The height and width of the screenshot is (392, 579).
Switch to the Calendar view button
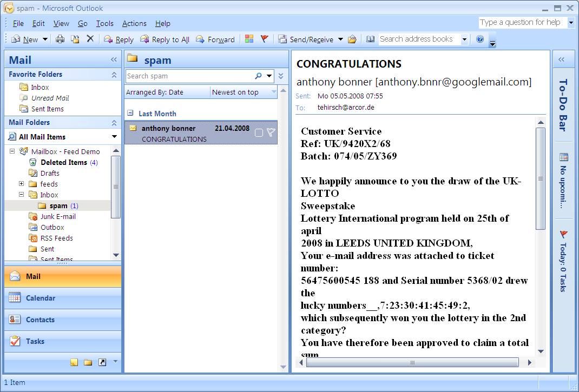pos(41,298)
